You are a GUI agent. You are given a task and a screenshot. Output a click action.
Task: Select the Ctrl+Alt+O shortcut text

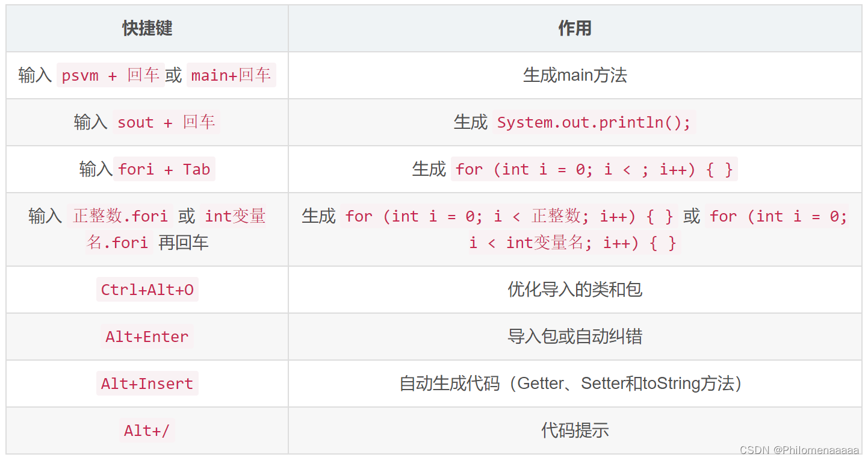pyautogui.click(x=147, y=290)
